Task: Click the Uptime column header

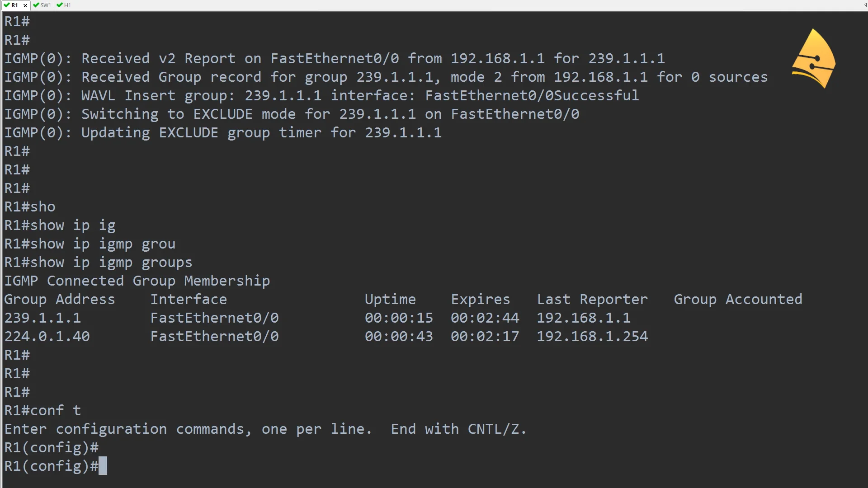Action: [x=390, y=300]
